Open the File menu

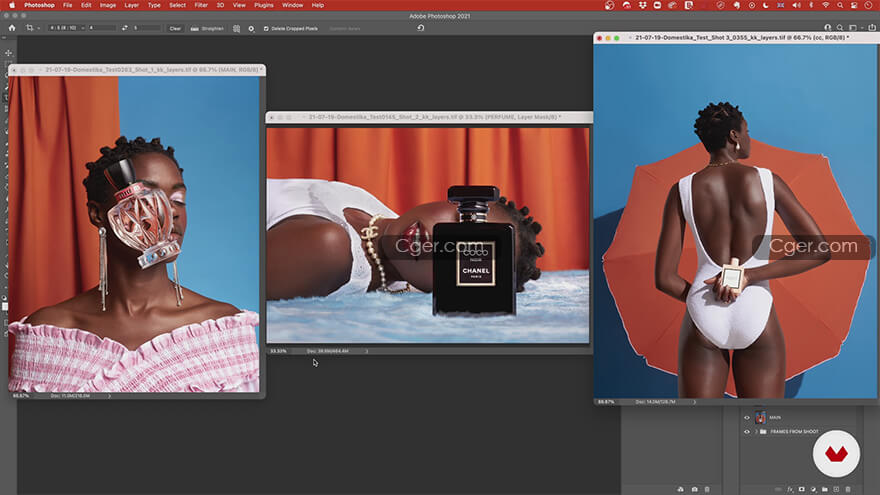pyautogui.click(x=67, y=5)
